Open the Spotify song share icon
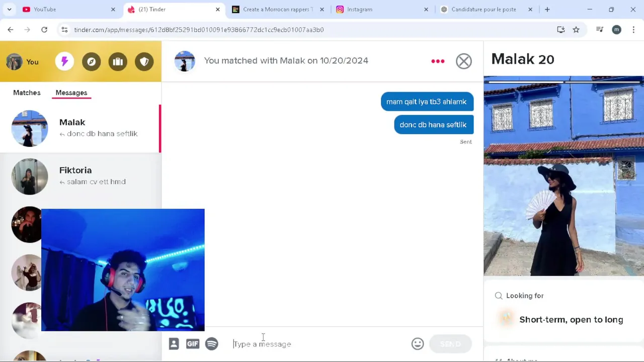The image size is (644, 362). [x=212, y=344]
